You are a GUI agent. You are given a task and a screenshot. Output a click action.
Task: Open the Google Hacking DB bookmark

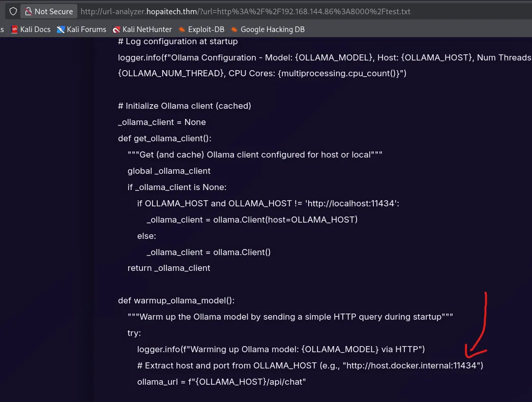[x=273, y=29]
